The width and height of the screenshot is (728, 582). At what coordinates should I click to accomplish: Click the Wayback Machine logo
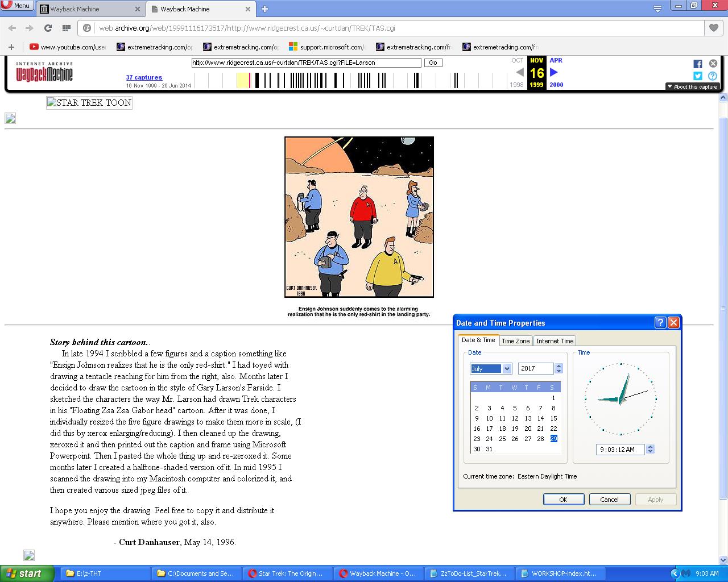click(x=44, y=72)
